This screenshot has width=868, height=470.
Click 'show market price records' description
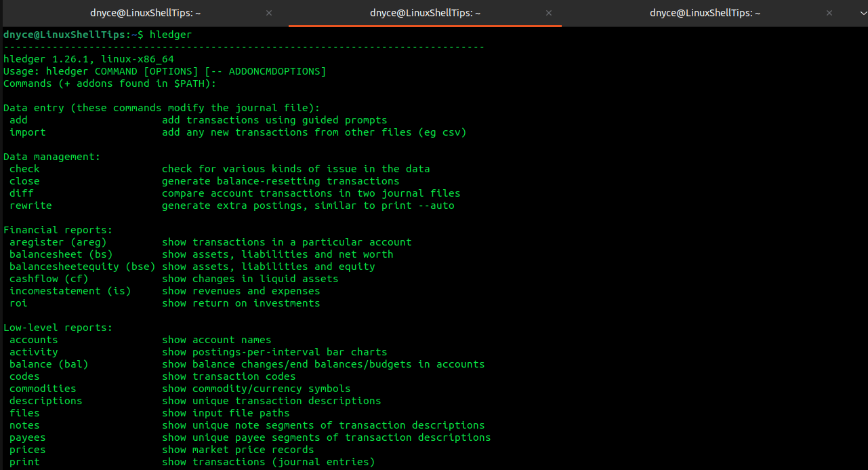click(238, 450)
